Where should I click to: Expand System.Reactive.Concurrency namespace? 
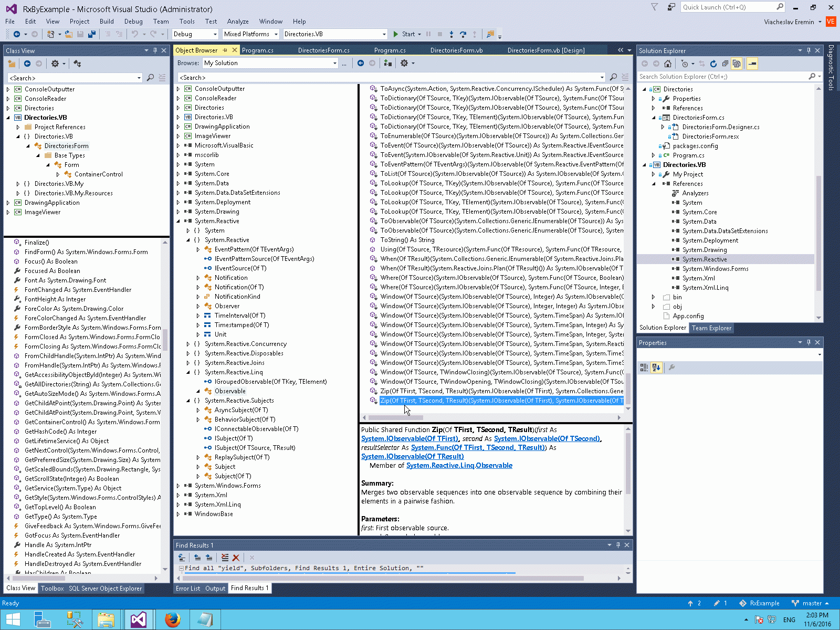(188, 344)
